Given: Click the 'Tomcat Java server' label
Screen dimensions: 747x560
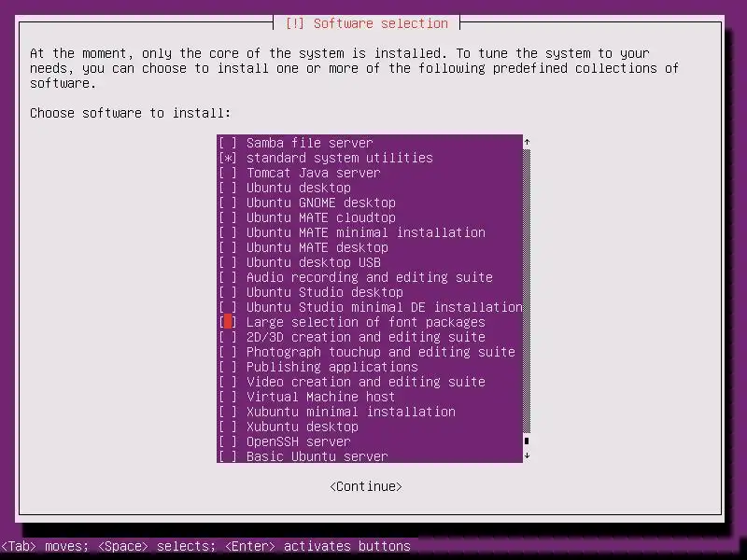Looking at the screenshot, I should pos(313,173).
